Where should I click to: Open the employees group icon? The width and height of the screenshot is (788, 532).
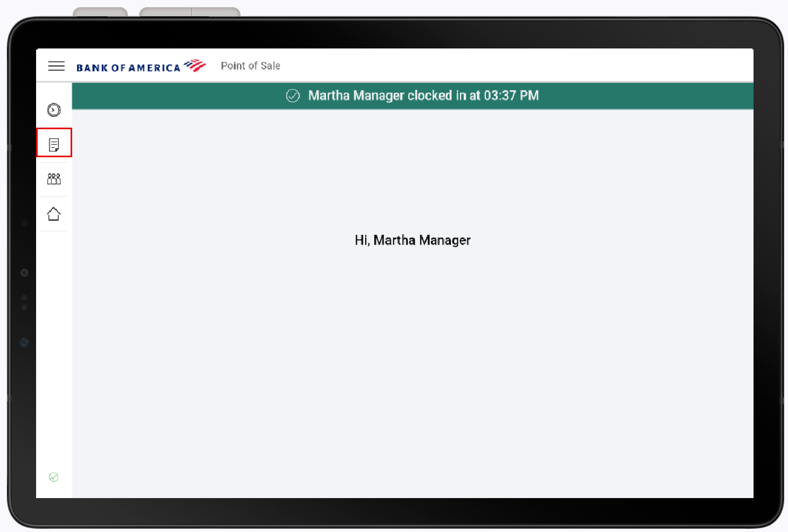(54, 179)
